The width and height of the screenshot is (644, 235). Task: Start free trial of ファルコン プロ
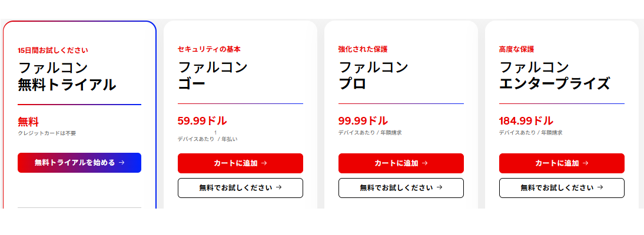(x=401, y=188)
